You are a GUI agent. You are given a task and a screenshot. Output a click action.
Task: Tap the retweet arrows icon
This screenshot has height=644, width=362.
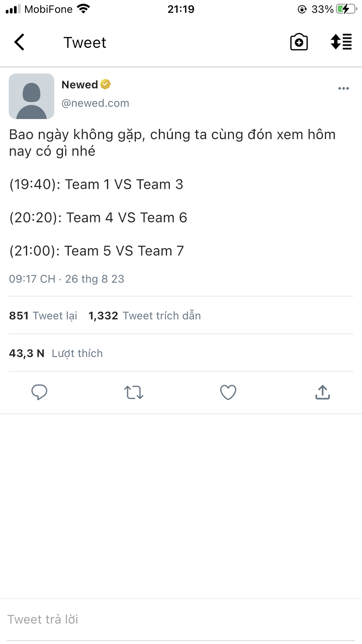tap(134, 392)
